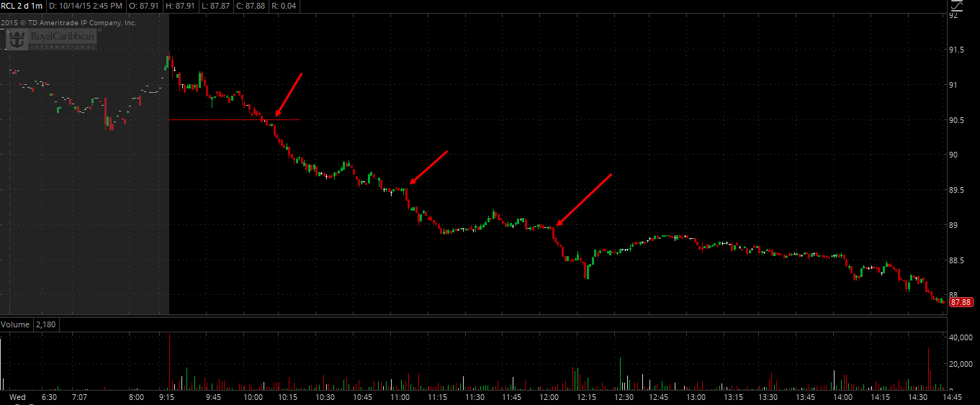The image size is (980, 405).
Task: Click the Volume study label
Action: tap(15, 324)
